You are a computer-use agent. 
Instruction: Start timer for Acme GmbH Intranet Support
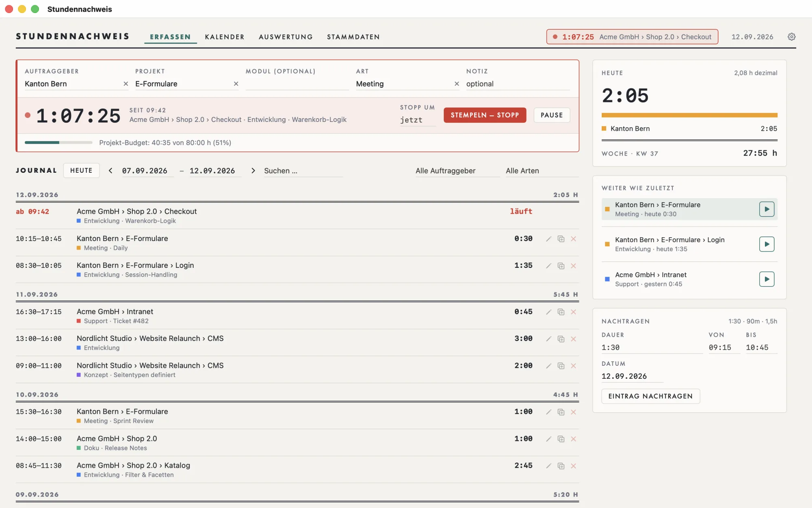[x=767, y=279]
